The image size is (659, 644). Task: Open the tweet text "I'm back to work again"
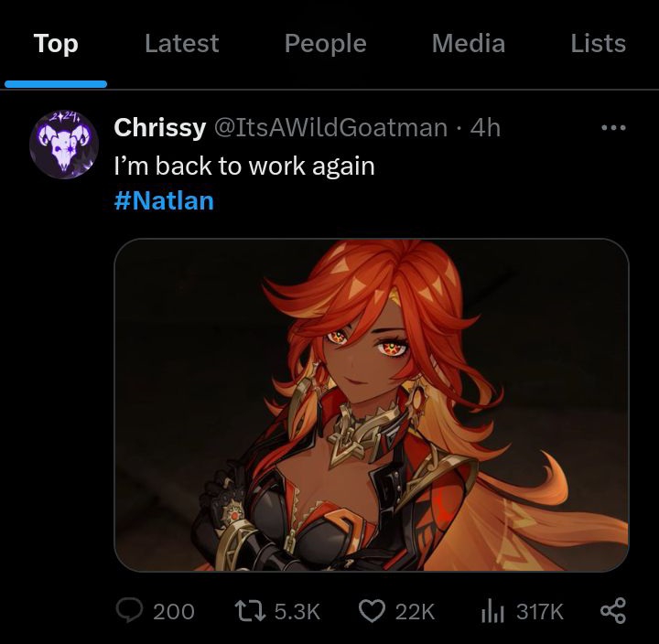point(243,166)
